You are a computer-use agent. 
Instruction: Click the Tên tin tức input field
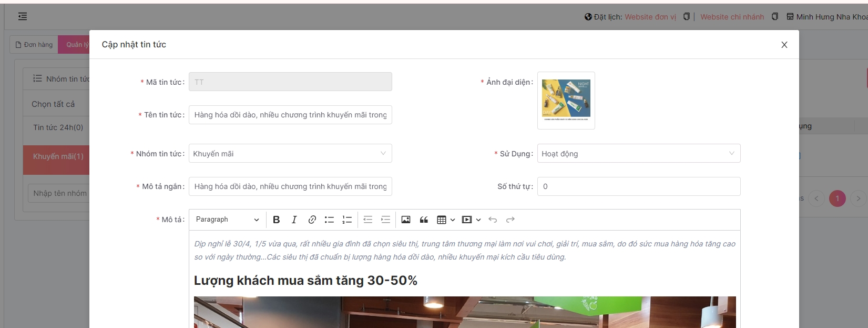tap(290, 115)
